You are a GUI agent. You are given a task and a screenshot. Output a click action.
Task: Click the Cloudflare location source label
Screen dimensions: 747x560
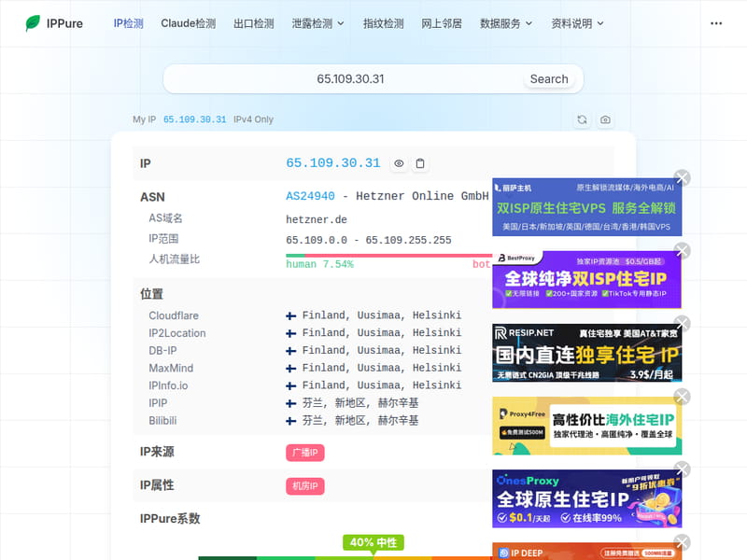pos(174,315)
